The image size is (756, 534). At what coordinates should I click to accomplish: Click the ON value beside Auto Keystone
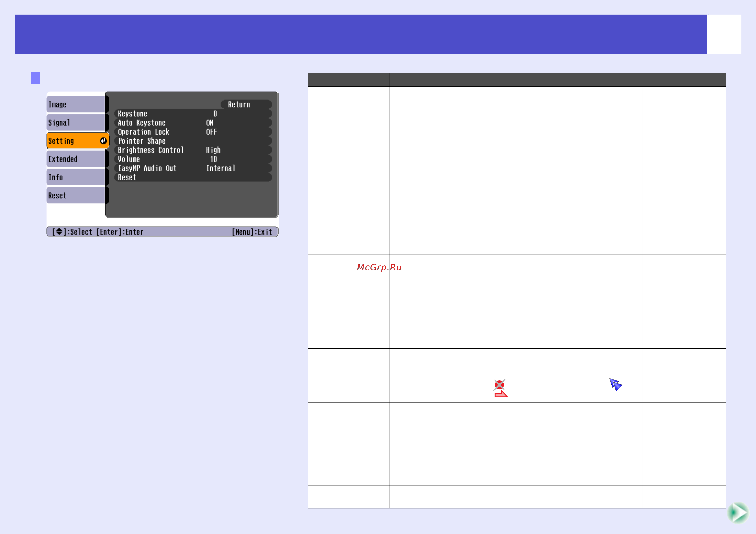(210, 123)
